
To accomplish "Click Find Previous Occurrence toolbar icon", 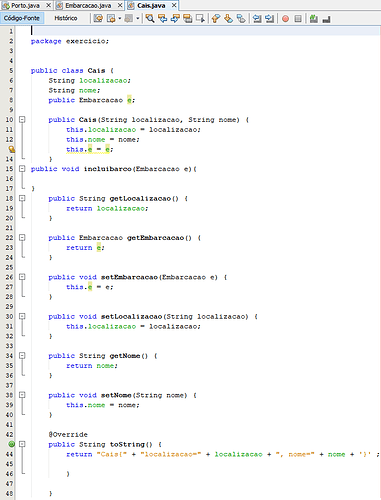I will point(162,18).
